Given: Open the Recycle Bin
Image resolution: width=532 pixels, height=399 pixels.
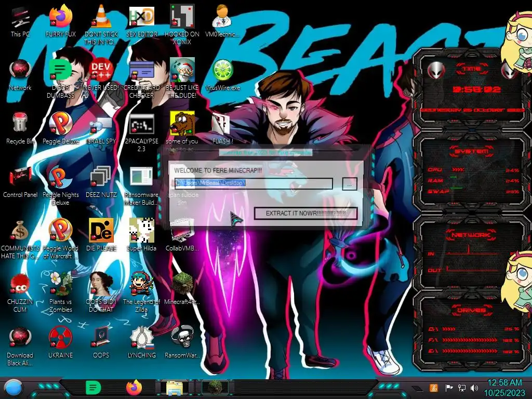Looking at the screenshot, I should pyautogui.click(x=20, y=123).
